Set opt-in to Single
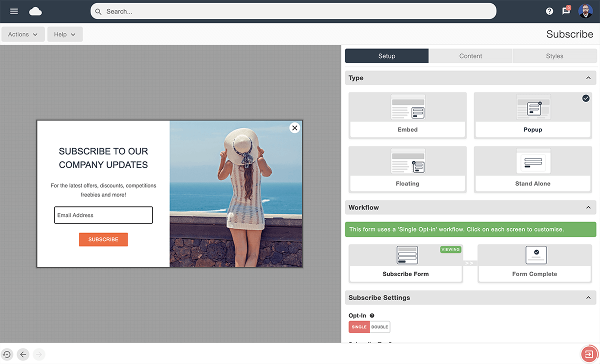Screen dimensions: 600x364 pyautogui.click(x=359, y=327)
